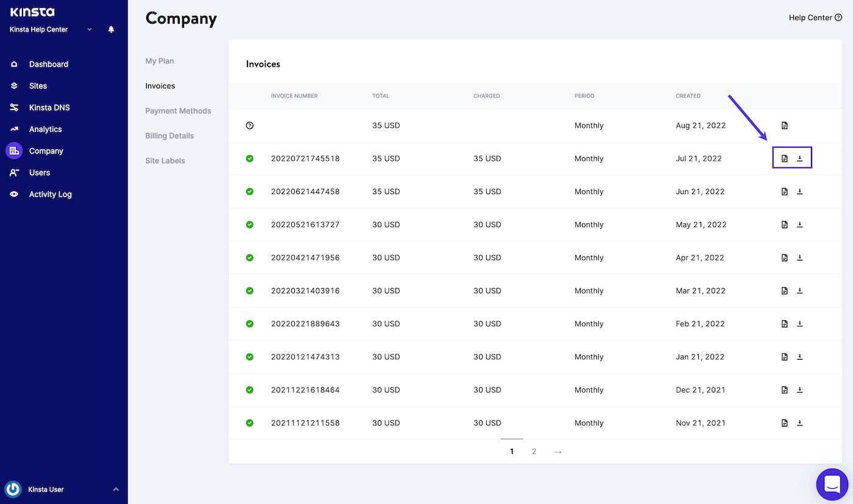Open Sites in the sidebar

(38, 86)
